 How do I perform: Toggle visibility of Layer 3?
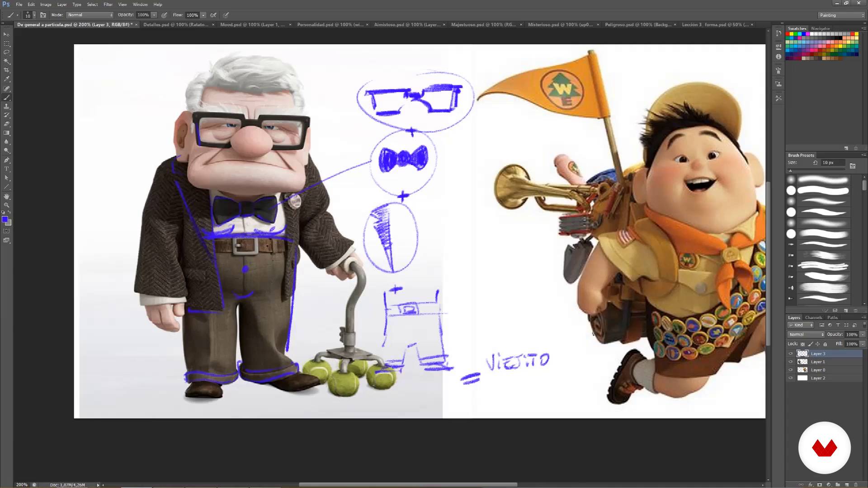(791, 354)
